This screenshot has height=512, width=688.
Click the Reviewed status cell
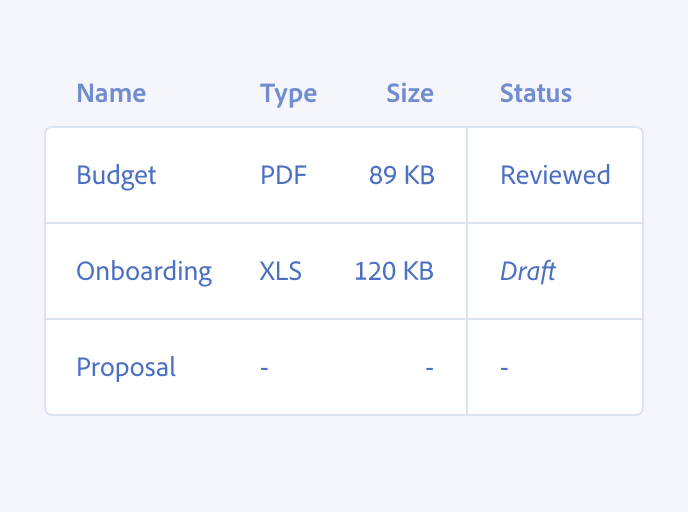coord(555,176)
